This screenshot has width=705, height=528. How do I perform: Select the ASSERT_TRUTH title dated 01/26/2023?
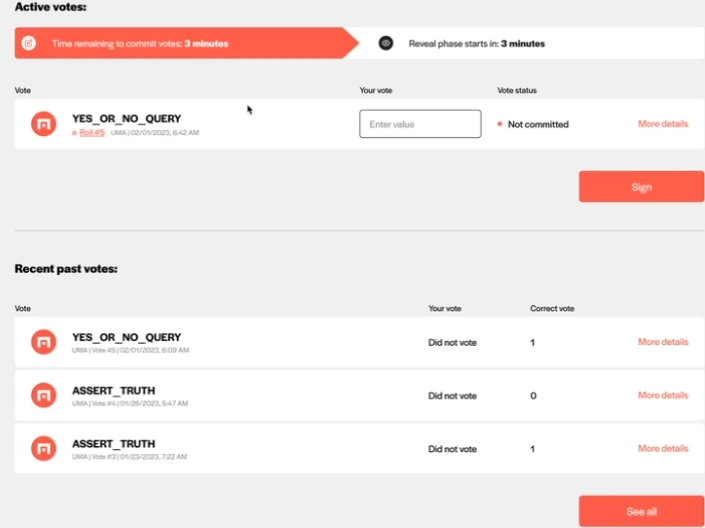pyautogui.click(x=114, y=390)
